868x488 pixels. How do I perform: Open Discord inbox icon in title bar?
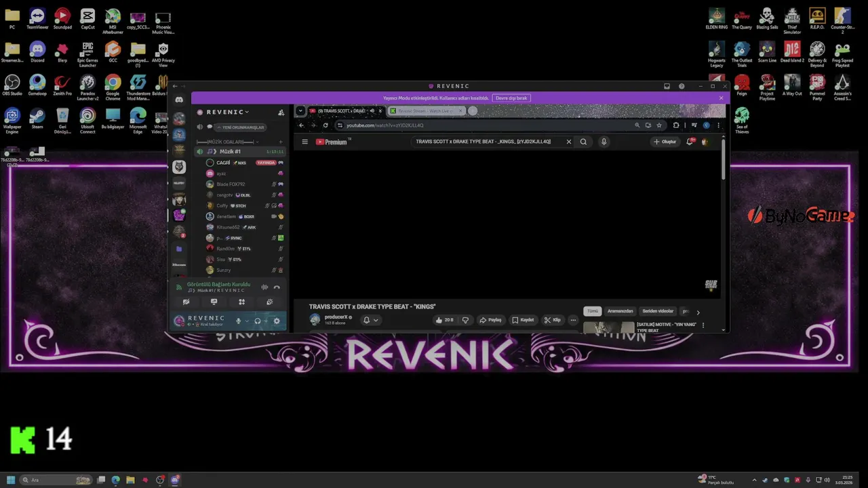tap(667, 86)
